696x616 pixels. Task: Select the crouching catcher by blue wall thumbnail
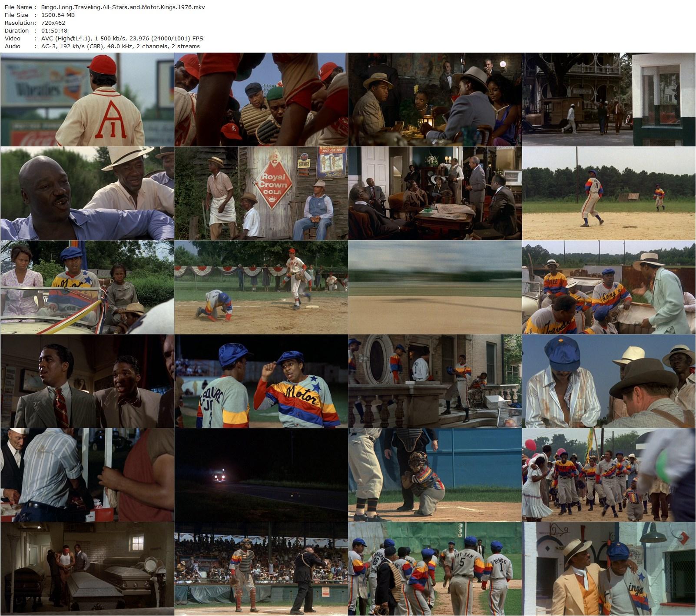point(434,475)
